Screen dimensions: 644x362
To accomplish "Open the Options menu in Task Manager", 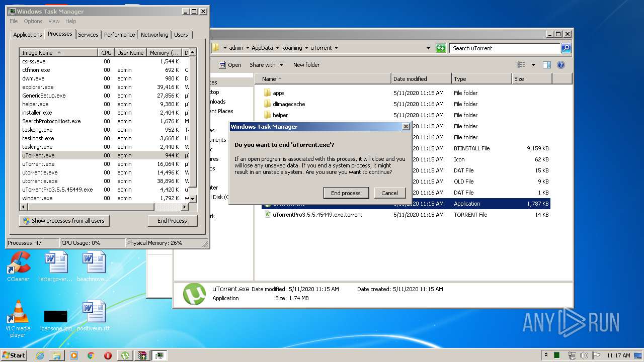I will (x=33, y=21).
